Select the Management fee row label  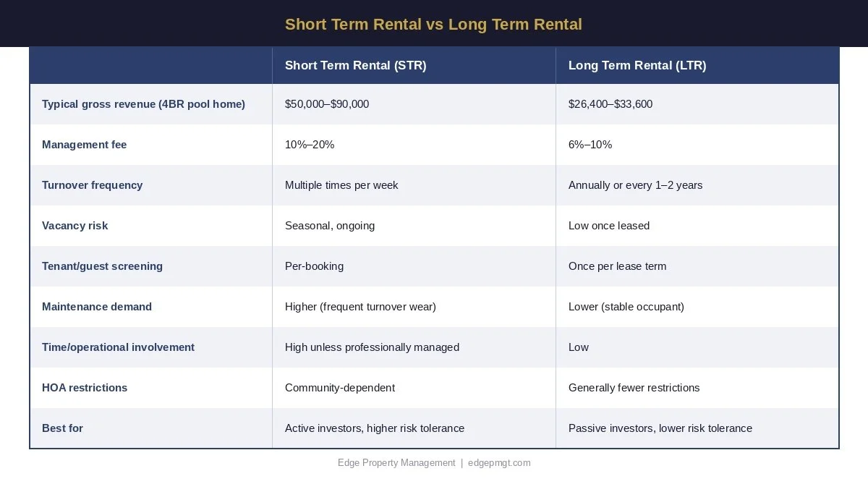tap(84, 145)
